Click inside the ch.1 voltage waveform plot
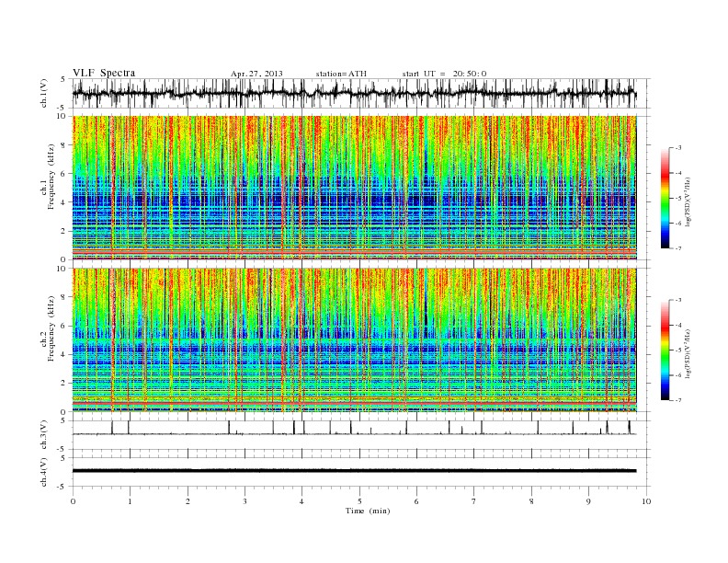Screen dimensions: 728x563 point(361,93)
